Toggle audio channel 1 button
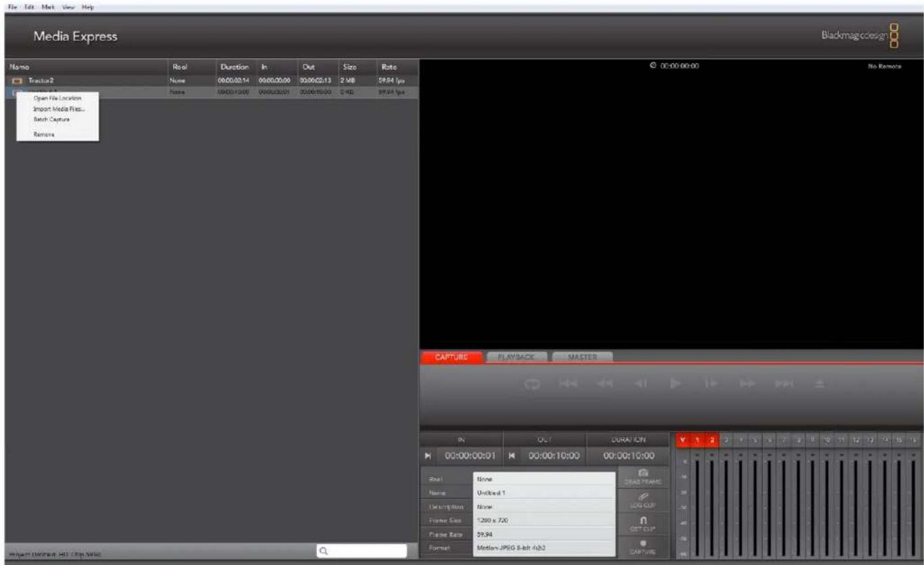Image resolution: width=924 pixels, height=565 pixels. point(698,440)
